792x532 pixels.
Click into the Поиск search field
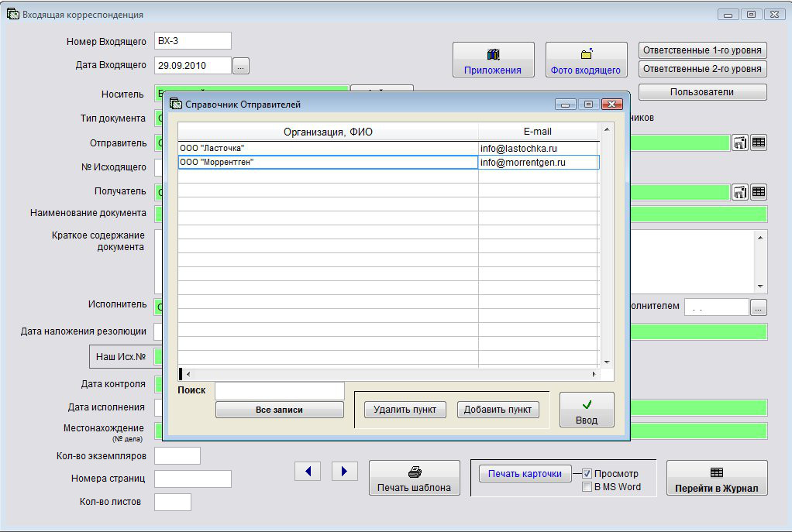pos(279,390)
